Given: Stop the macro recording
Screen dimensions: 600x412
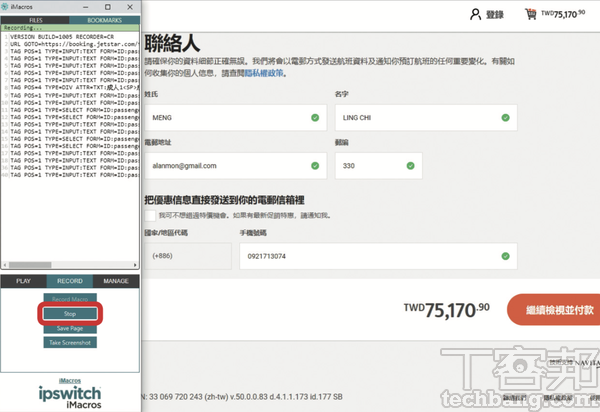Looking at the screenshot, I should [70, 314].
